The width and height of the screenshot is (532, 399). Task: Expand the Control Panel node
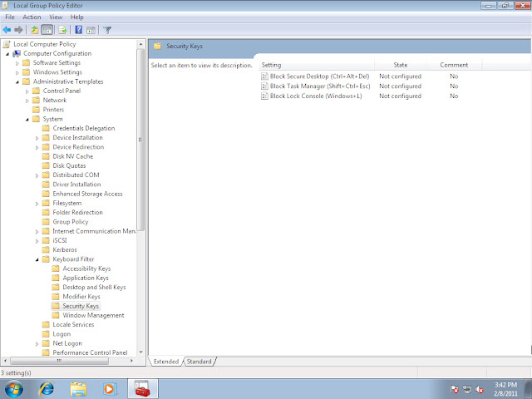tap(27, 91)
